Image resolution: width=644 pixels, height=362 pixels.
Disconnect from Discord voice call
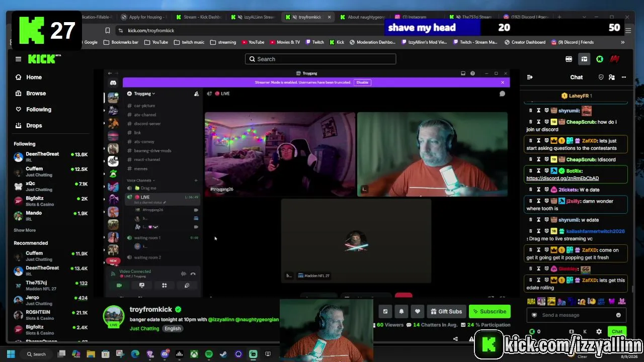[193, 274]
